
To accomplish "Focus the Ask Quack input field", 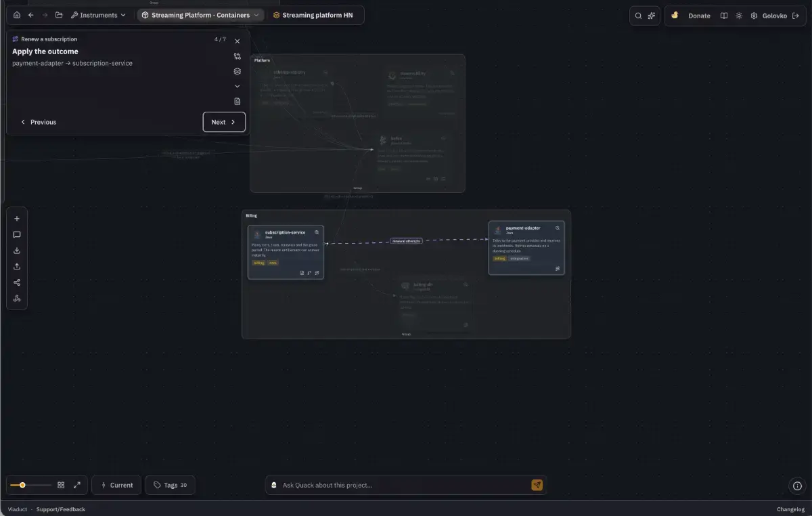I will tap(405, 485).
